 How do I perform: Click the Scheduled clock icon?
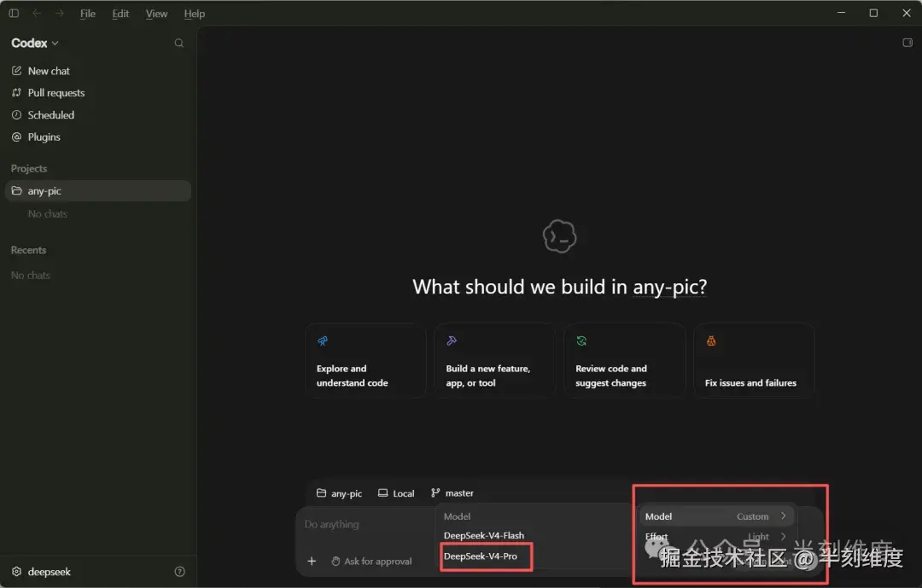click(16, 115)
